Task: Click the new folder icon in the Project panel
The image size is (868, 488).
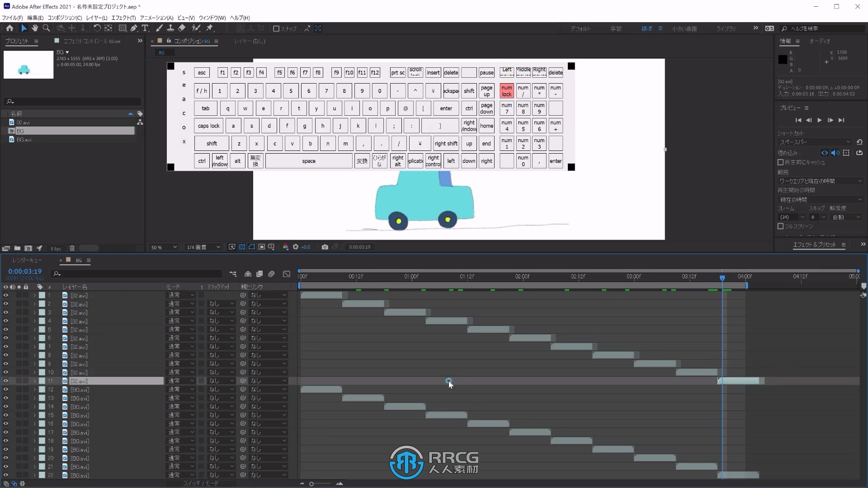Action: [x=17, y=248]
